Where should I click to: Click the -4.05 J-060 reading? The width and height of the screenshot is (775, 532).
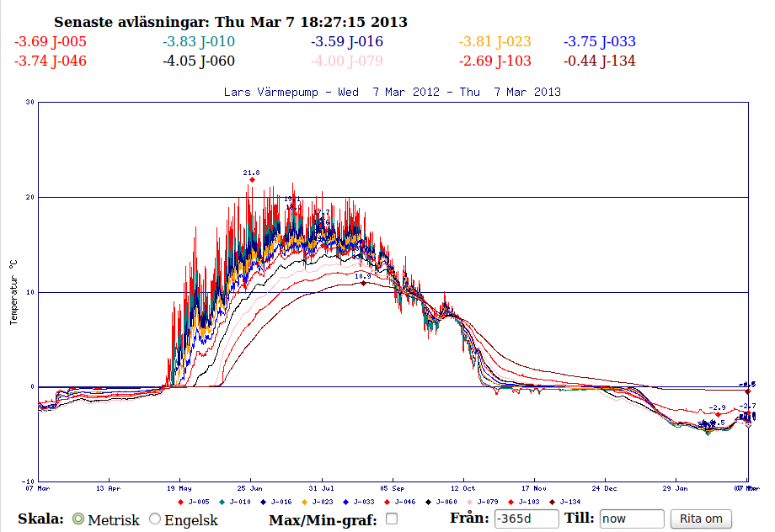[x=199, y=61]
